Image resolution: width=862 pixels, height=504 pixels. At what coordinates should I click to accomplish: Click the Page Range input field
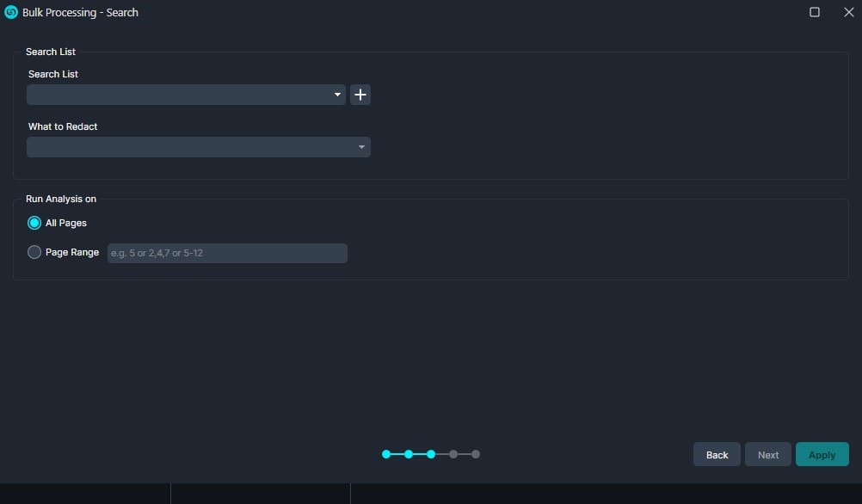coord(227,252)
